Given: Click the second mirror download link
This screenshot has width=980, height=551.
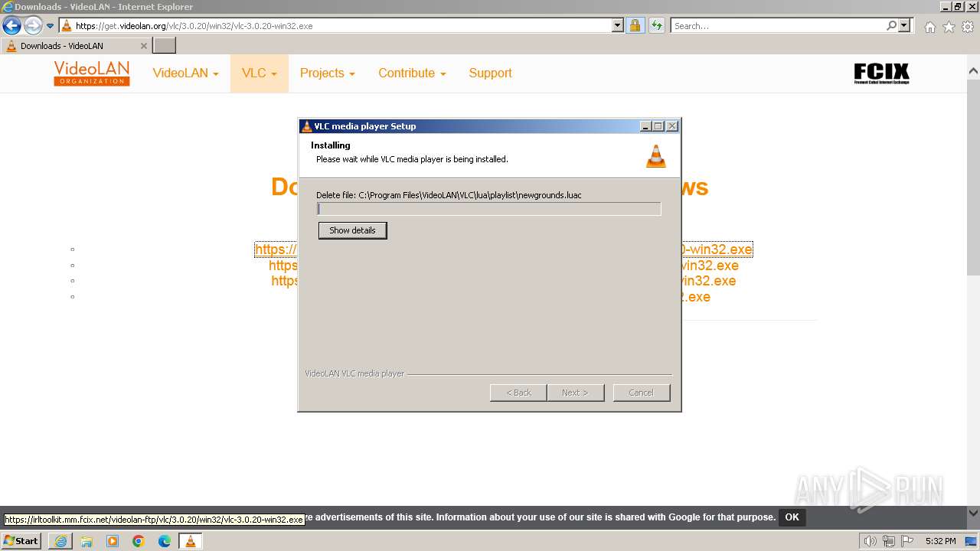Looking at the screenshot, I should point(503,266).
